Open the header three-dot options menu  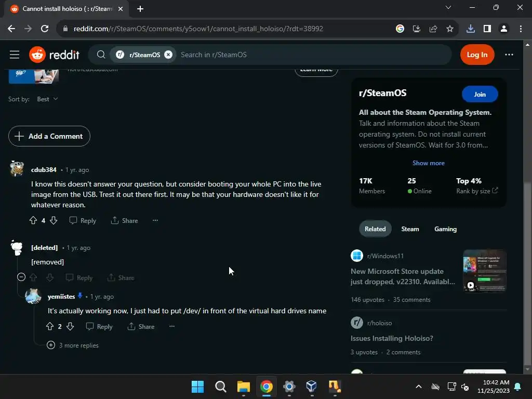point(509,55)
